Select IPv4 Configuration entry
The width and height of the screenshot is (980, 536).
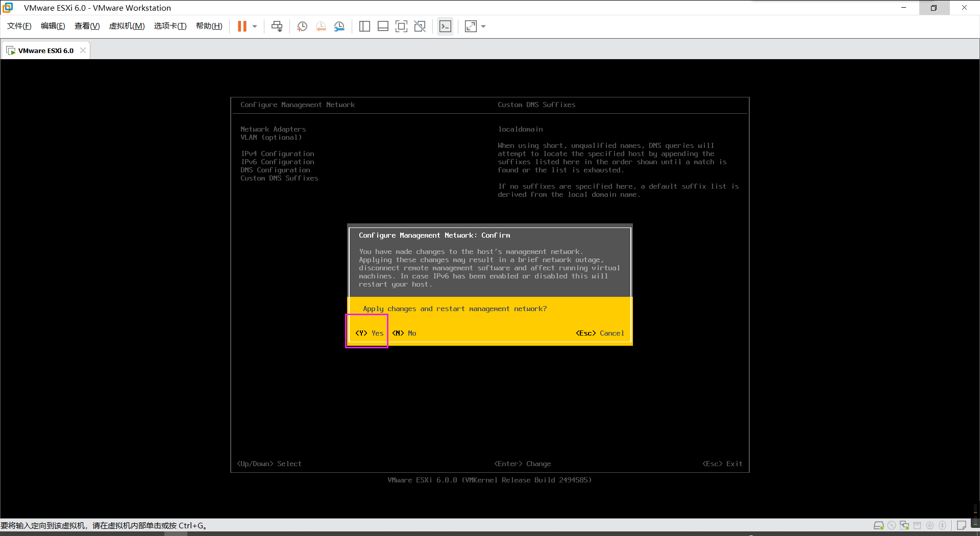(x=277, y=154)
